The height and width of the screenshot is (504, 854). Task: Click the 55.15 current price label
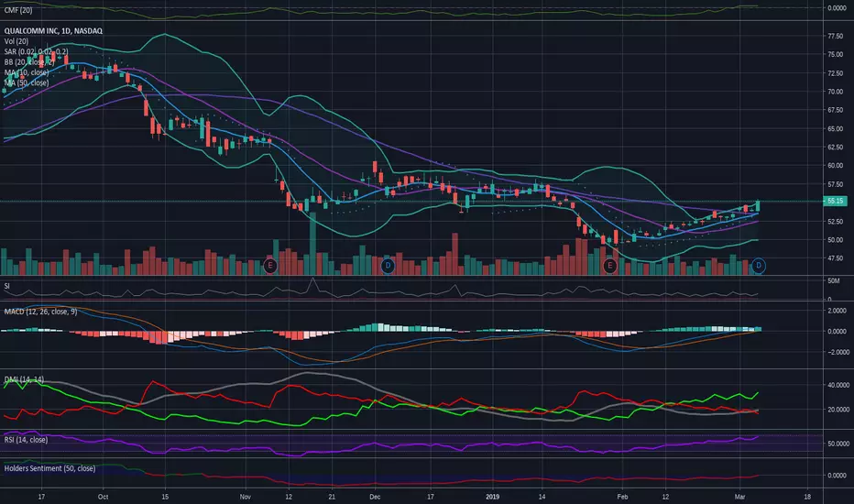pyautogui.click(x=835, y=201)
